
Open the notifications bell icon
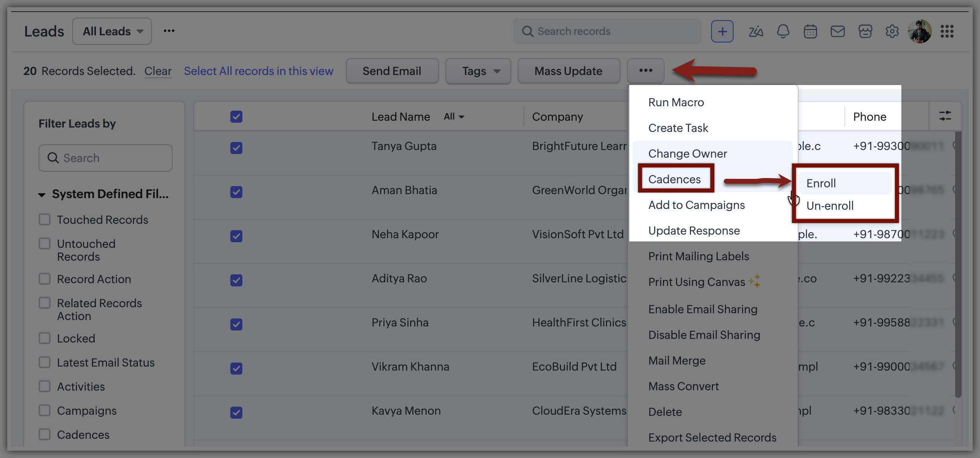coord(783,31)
